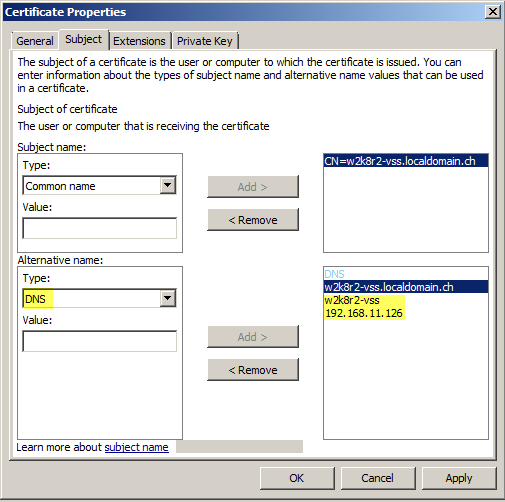
Task: Expand the DNS alternative name type dropdown arrow
Action: click(x=168, y=298)
